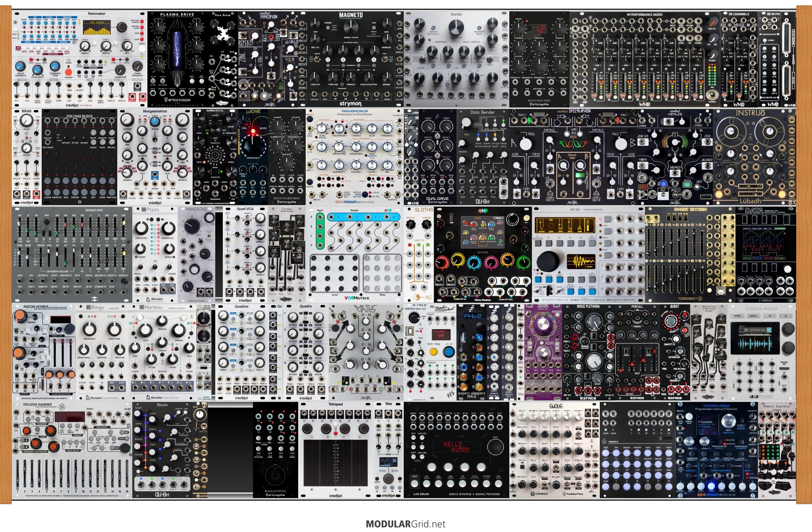
Task: Select the Starlab reverb module
Action: coord(456,59)
